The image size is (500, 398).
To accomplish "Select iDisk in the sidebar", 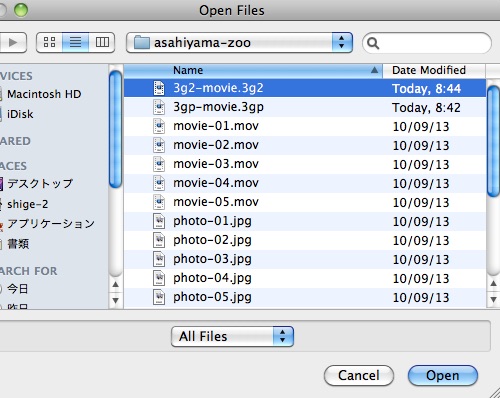I will (x=20, y=114).
